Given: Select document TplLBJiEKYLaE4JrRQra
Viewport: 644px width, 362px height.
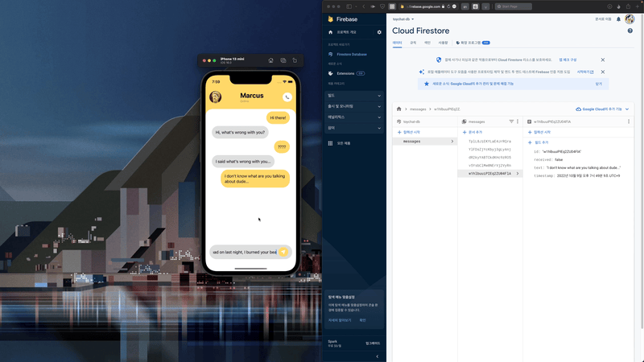Looking at the screenshot, I should coord(490,142).
